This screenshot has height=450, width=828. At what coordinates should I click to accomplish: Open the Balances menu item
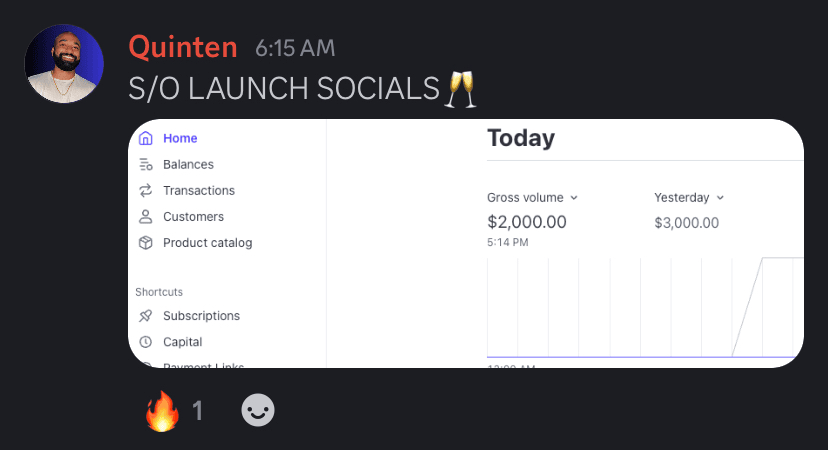point(188,164)
